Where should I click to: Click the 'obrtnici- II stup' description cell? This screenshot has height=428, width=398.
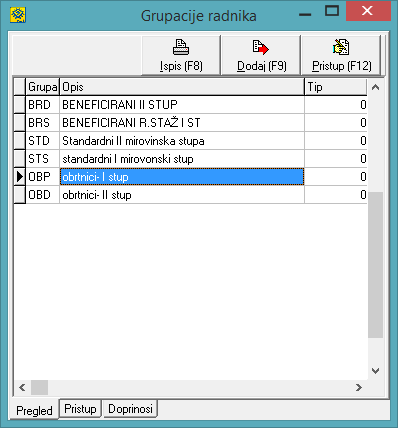click(x=182, y=195)
